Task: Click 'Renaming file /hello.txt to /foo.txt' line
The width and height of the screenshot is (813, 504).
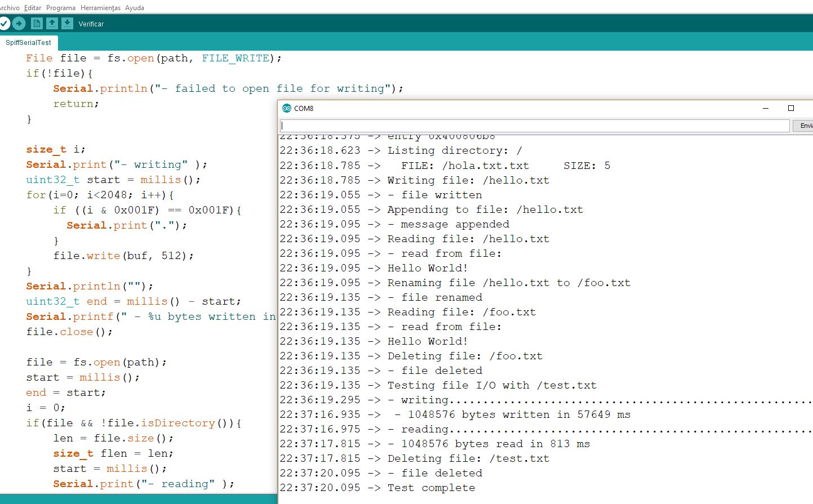Action: [509, 283]
